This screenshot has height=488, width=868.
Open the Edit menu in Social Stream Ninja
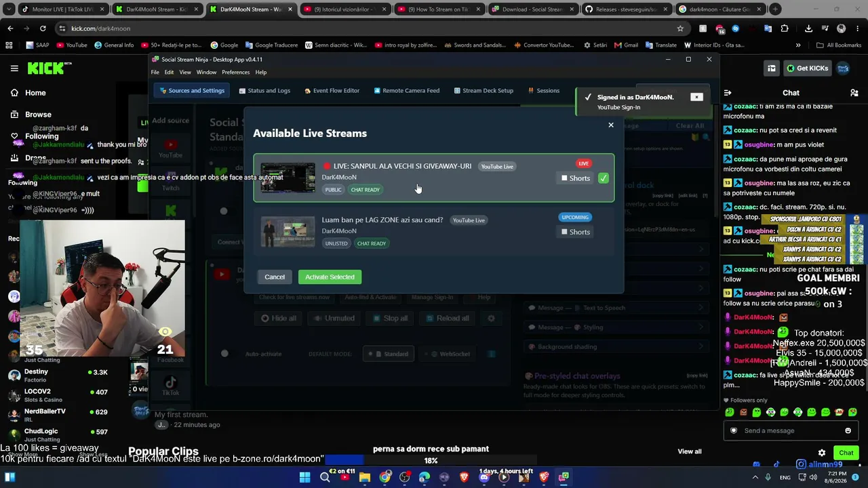169,72
